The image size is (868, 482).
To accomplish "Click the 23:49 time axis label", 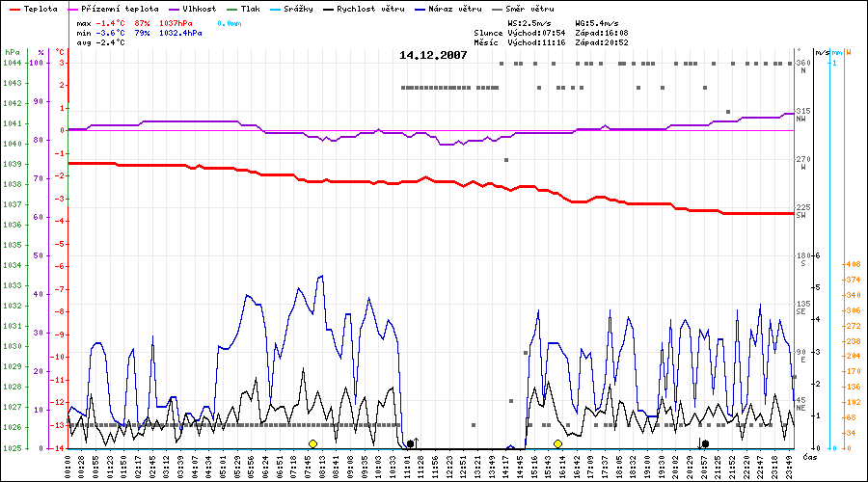I will click(x=789, y=468).
